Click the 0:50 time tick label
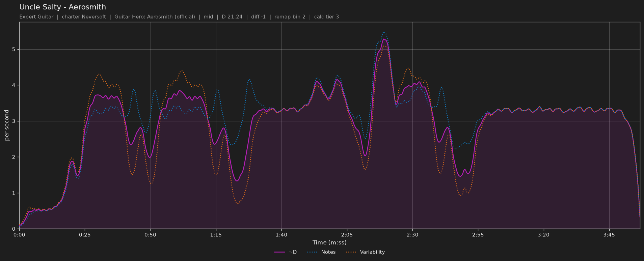This screenshot has height=261, width=644. [150, 235]
